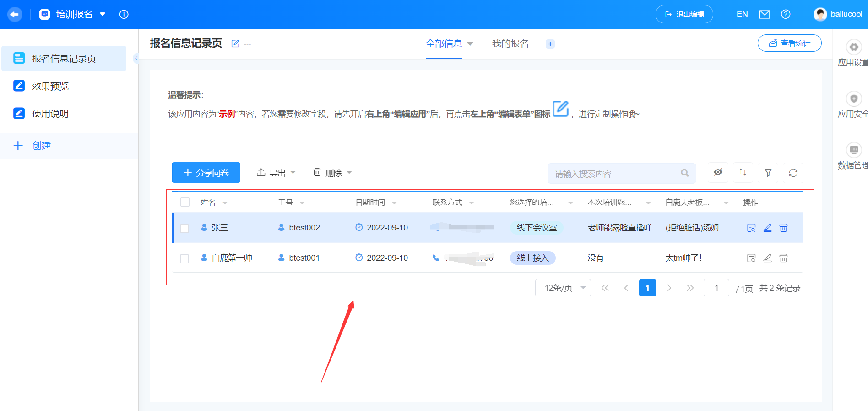The height and width of the screenshot is (411, 868).
Task: Refresh the table data
Action: click(793, 173)
